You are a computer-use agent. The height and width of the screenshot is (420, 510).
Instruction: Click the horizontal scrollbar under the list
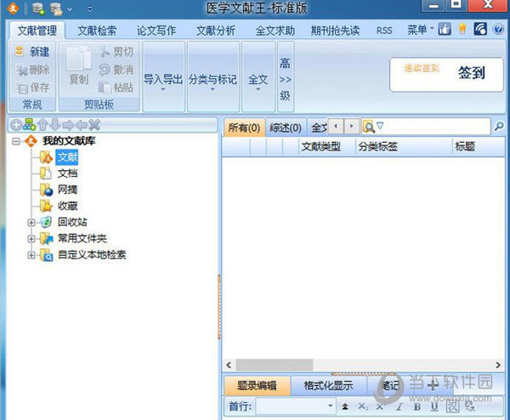pyautogui.click(x=340, y=364)
